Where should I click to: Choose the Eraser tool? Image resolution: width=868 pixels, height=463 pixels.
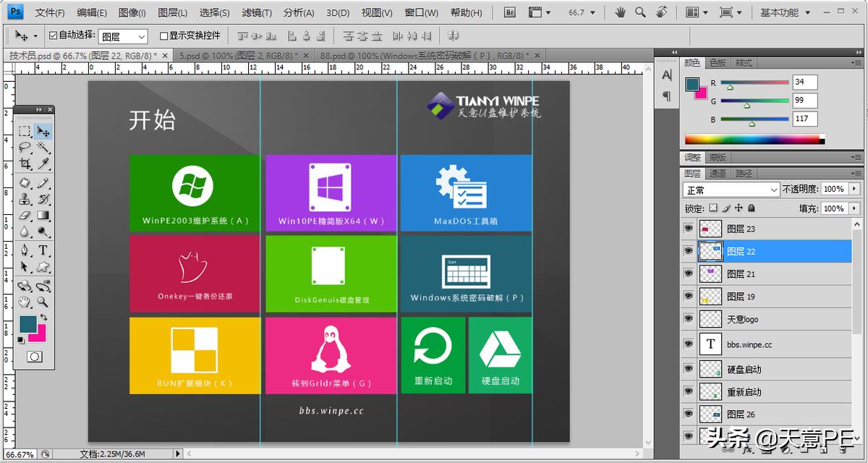pos(25,216)
